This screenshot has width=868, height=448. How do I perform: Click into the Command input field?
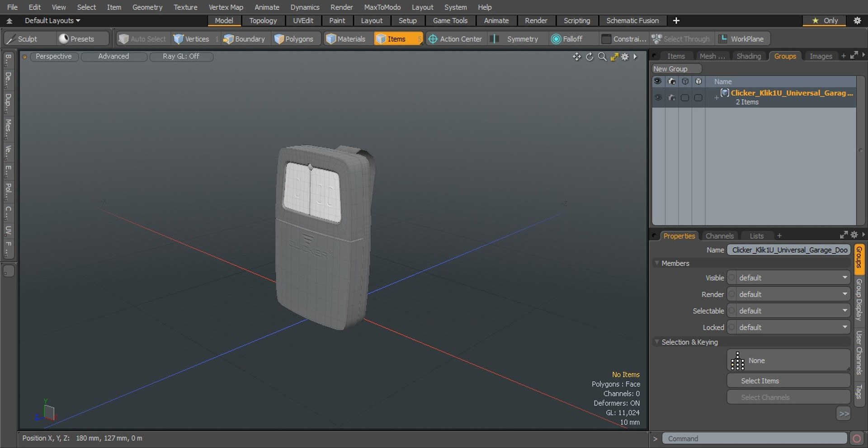point(754,439)
